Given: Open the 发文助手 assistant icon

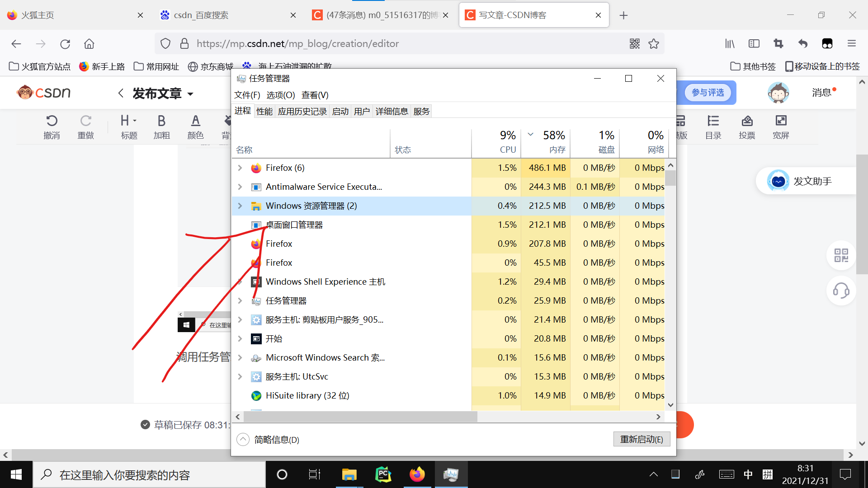Looking at the screenshot, I should tap(778, 181).
